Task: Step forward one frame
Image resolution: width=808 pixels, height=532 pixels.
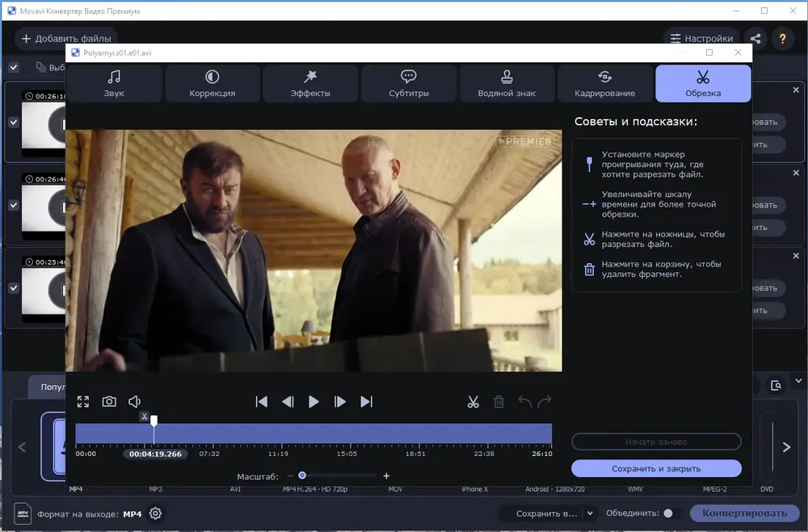Action: [339, 402]
